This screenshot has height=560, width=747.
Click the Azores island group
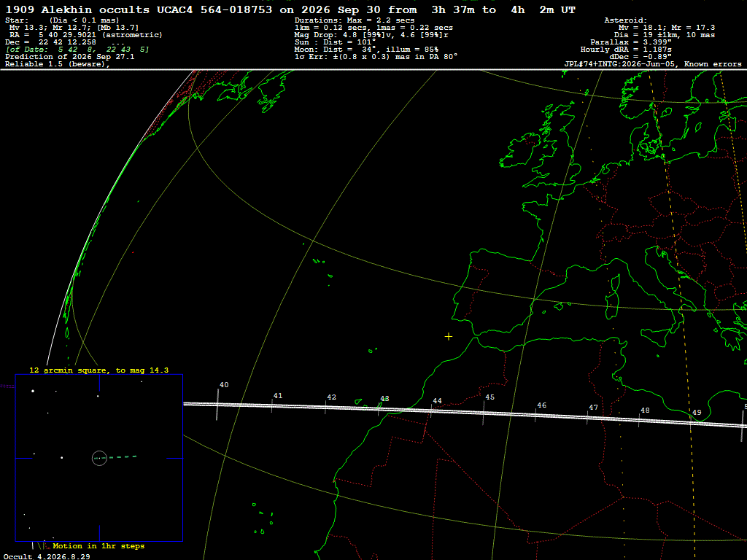(x=322, y=268)
